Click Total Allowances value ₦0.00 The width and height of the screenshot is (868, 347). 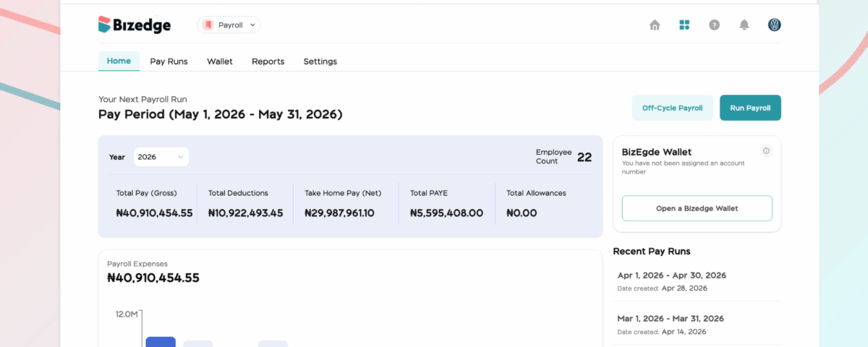[522, 213]
